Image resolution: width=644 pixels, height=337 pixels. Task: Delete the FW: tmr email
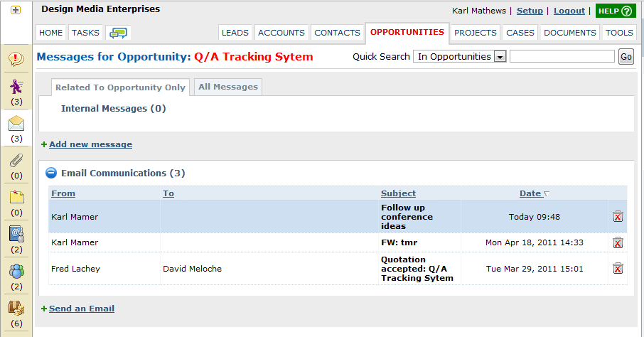(618, 242)
